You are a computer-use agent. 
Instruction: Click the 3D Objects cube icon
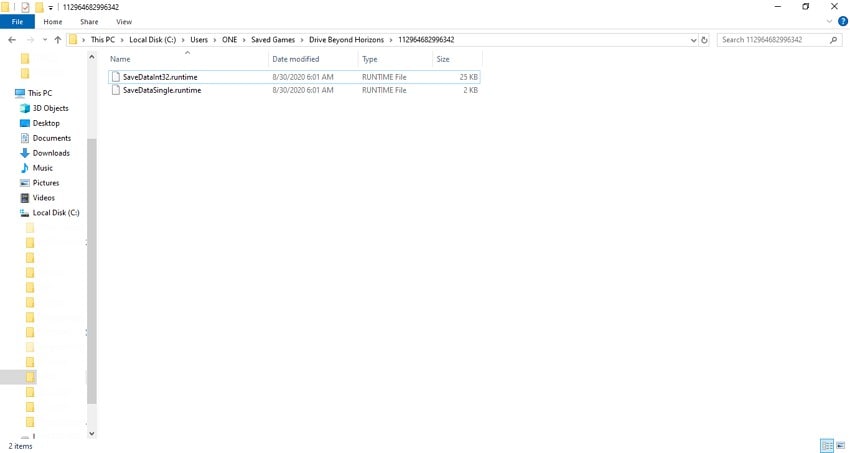coord(24,108)
